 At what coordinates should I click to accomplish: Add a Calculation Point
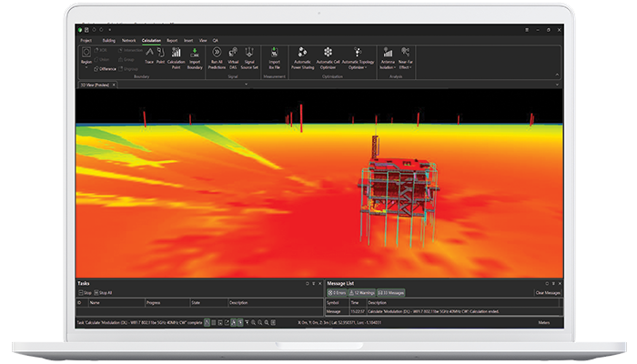point(176,58)
